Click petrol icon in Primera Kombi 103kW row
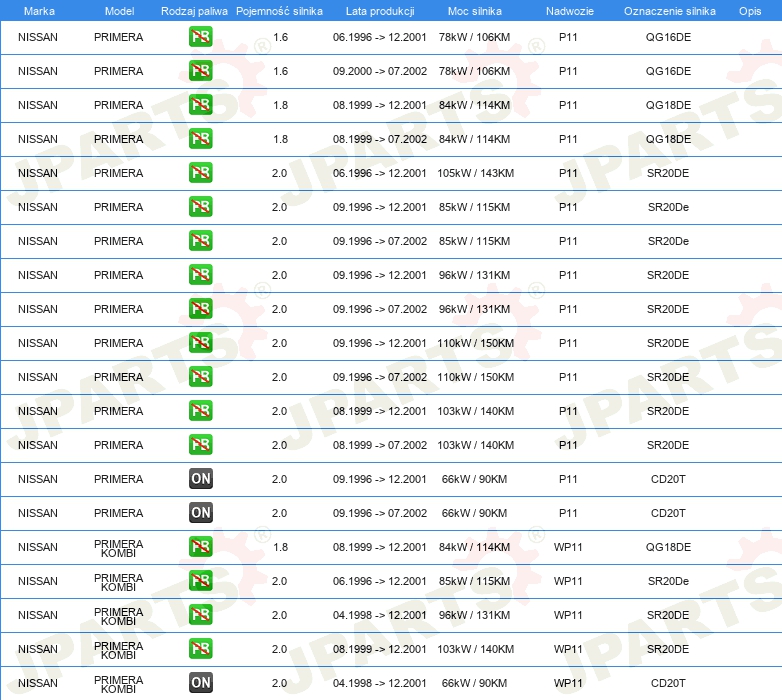 (x=200, y=649)
